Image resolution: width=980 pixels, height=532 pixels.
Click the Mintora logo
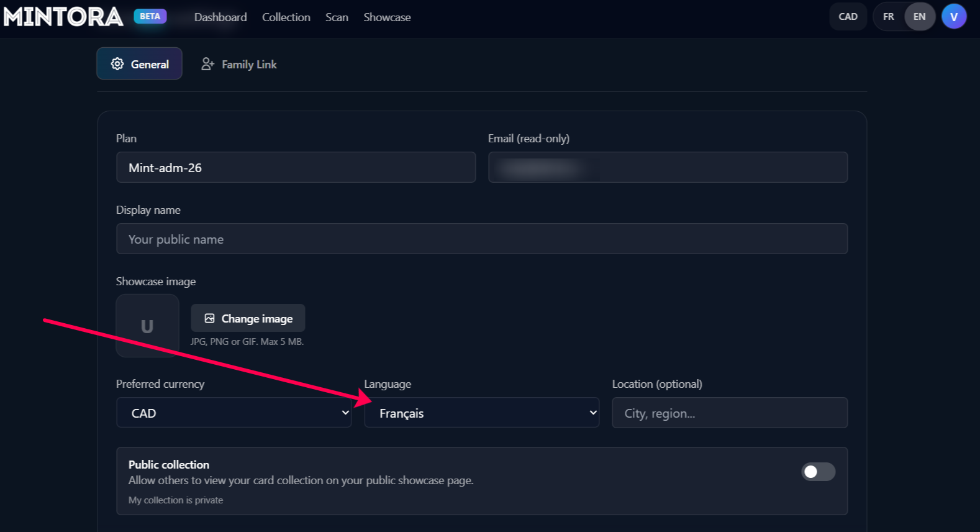(63, 17)
